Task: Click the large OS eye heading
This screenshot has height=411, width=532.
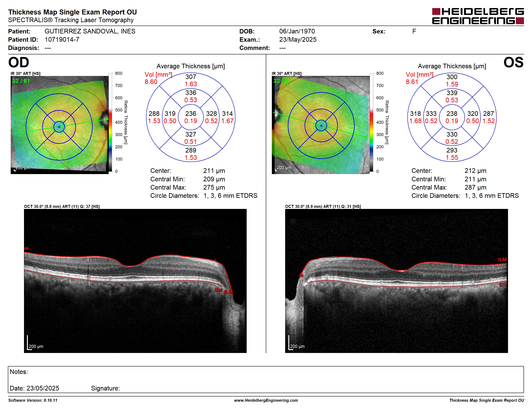Action: [x=513, y=62]
